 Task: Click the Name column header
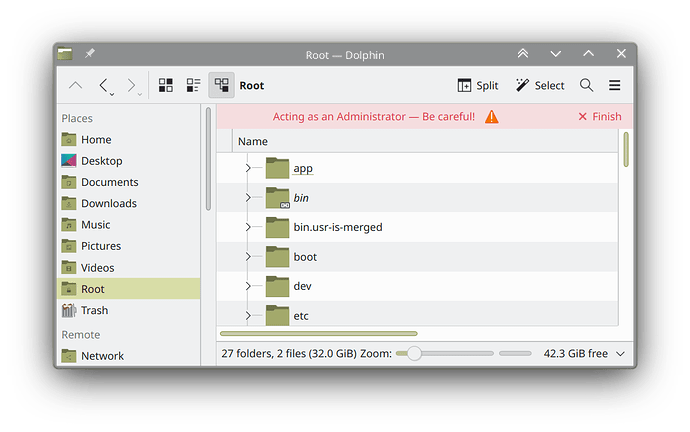click(425, 141)
